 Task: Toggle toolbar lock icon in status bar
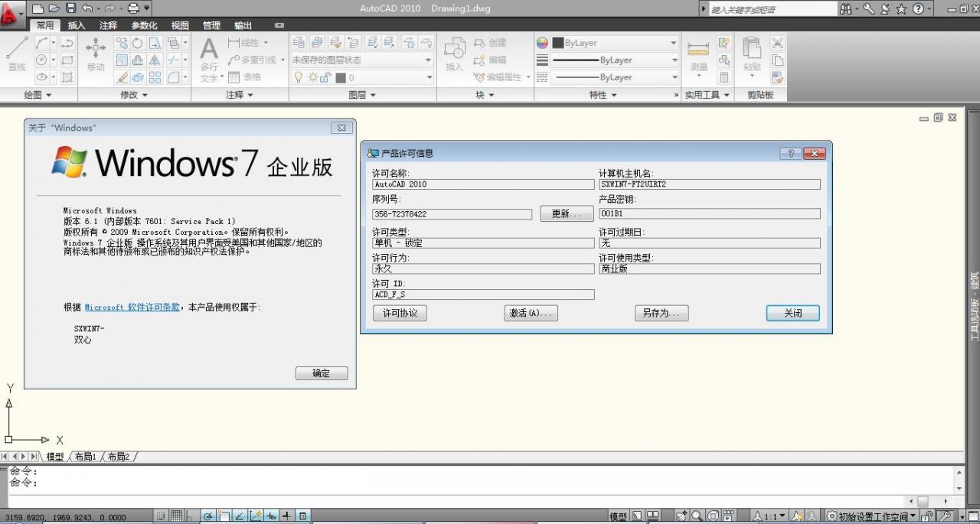(926, 517)
